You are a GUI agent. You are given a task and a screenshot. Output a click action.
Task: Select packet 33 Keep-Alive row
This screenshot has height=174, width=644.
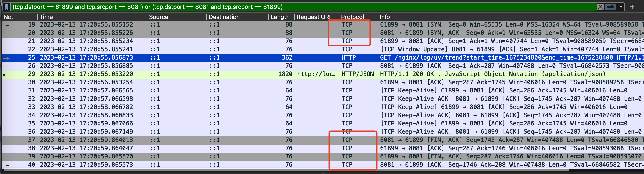323,107
